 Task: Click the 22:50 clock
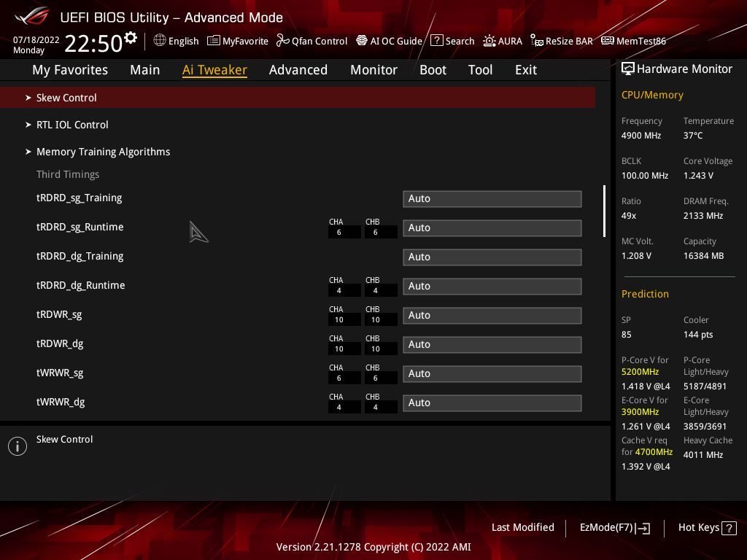click(93, 43)
